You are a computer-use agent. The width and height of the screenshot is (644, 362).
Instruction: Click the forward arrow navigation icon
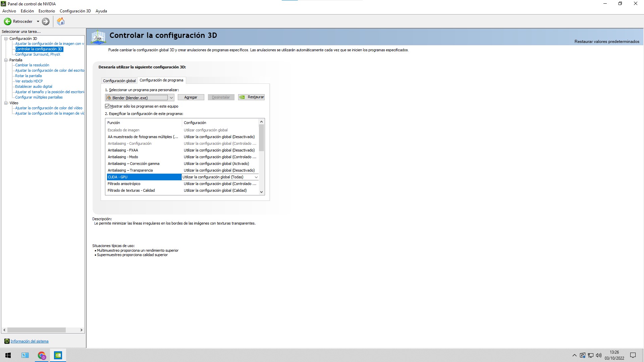(46, 21)
